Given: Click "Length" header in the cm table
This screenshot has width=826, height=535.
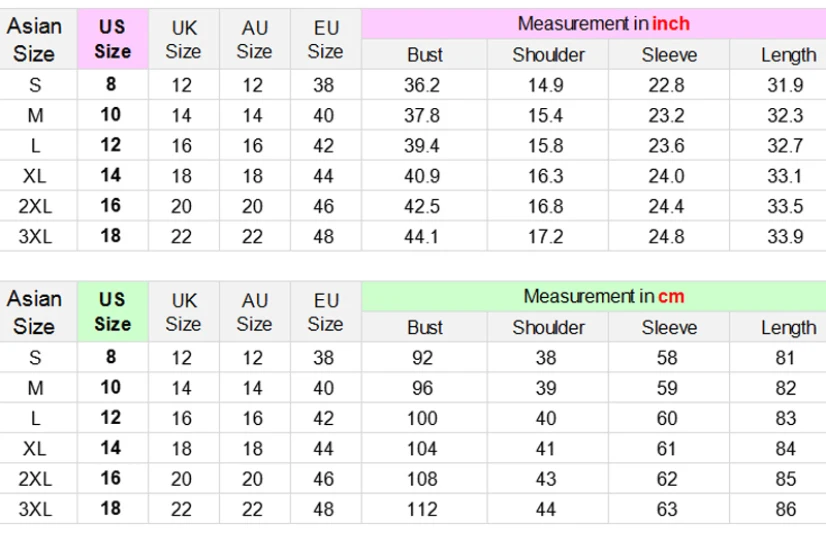Looking at the screenshot, I should click(x=787, y=327).
